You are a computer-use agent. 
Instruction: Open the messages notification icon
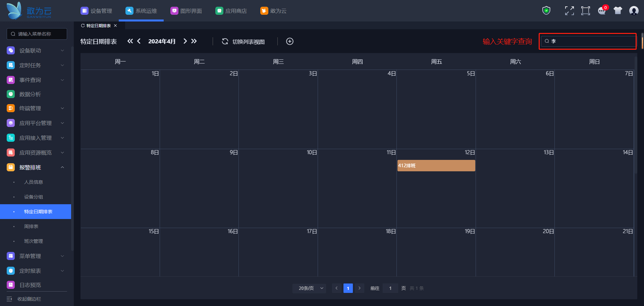tap(602, 11)
